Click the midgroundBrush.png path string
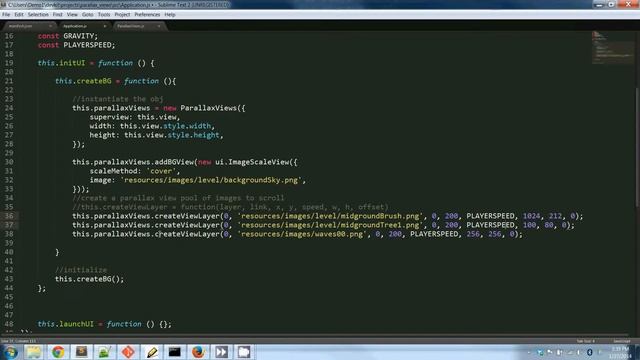The width and height of the screenshot is (640, 360). pos(330,216)
